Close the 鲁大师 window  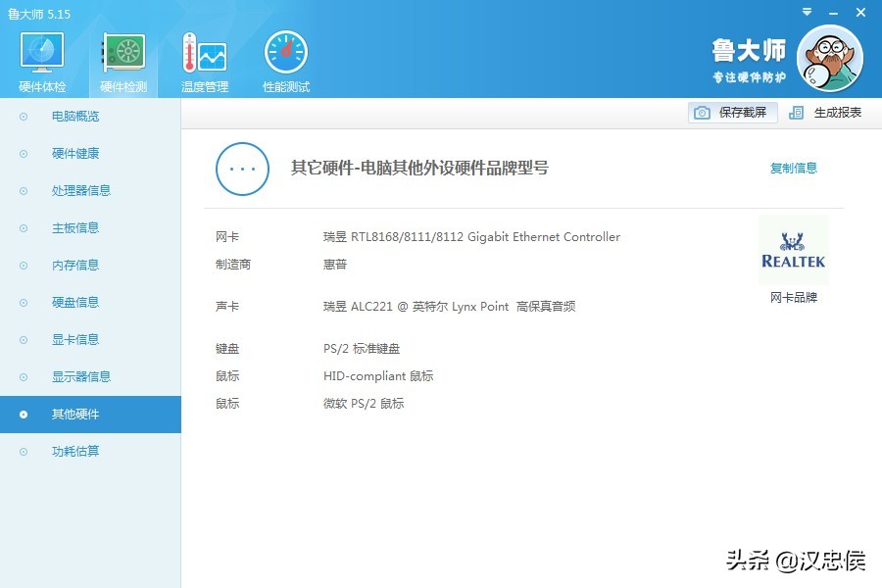[860, 12]
